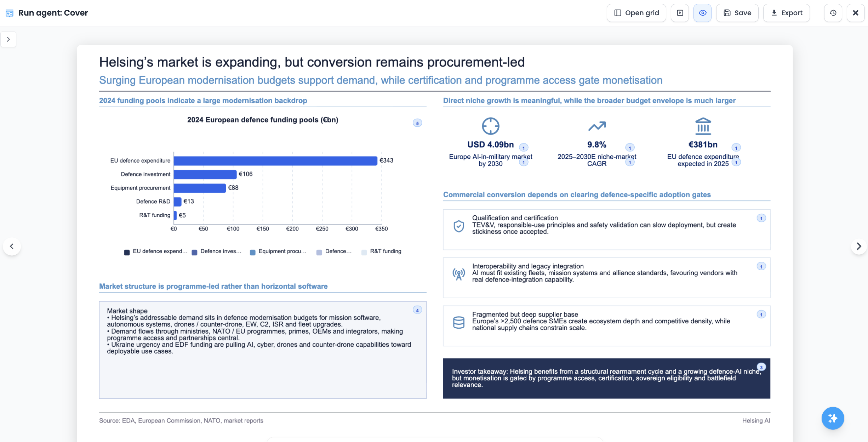Click the Market shape text box
Viewport: 868px width, 442px height.
[263, 350]
